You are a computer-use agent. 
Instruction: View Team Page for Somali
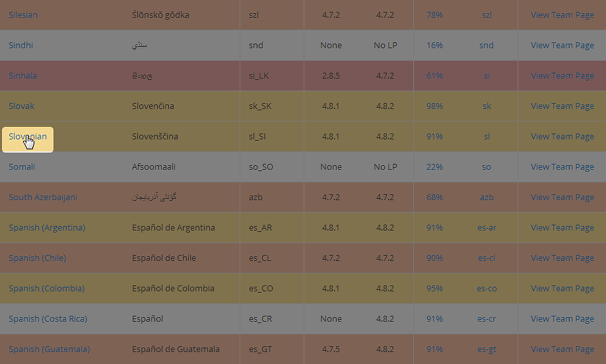(x=562, y=167)
